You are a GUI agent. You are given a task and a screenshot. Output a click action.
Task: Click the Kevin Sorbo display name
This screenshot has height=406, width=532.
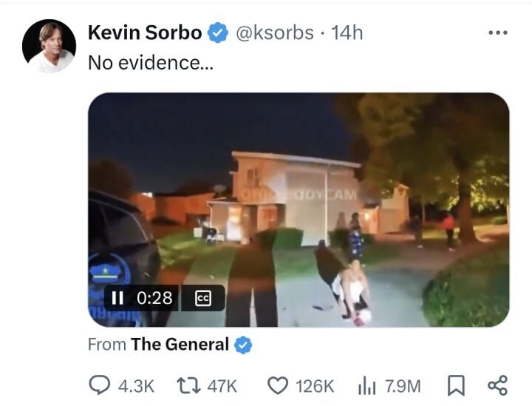pyautogui.click(x=145, y=33)
